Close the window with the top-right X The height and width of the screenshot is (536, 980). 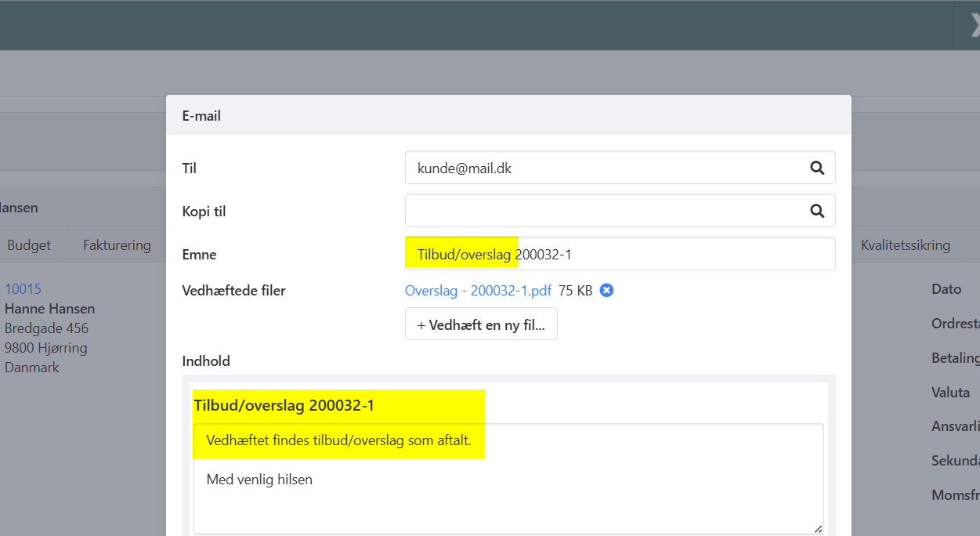[x=974, y=24]
